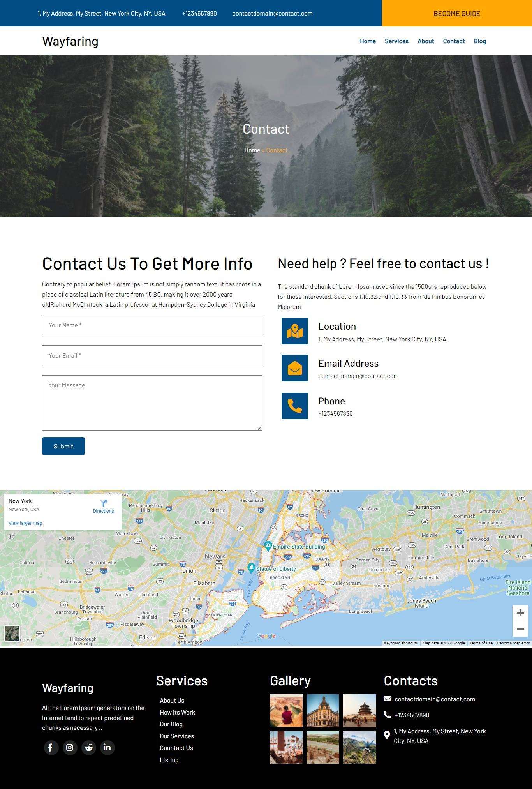Viewport: 532px width, 789px height.
Task: Open the LinkedIn social icon in footer
Action: 107,747
